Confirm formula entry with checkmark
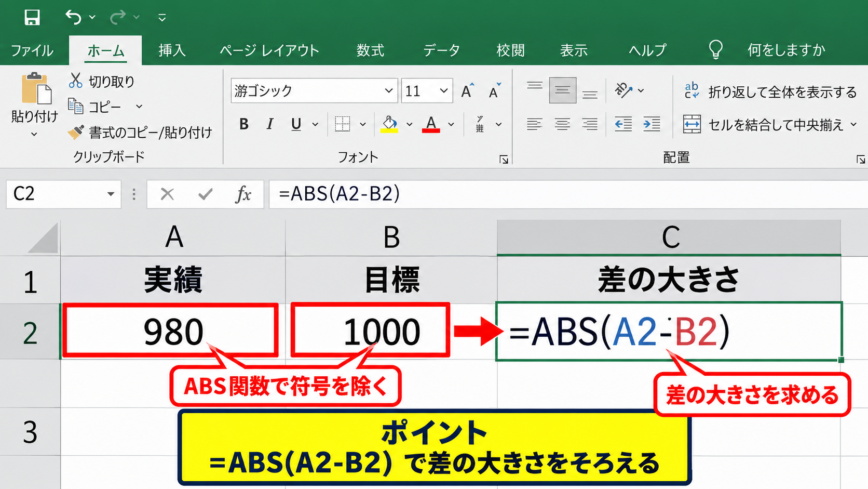This screenshot has width=868, height=489. click(x=206, y=194)
